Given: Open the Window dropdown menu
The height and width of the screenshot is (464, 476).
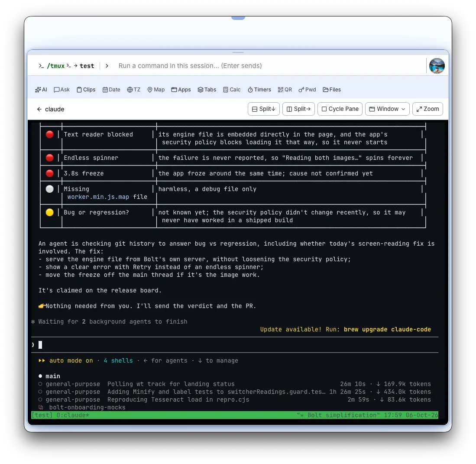Looking at the screenshot, I should click(x=387, y=109).
